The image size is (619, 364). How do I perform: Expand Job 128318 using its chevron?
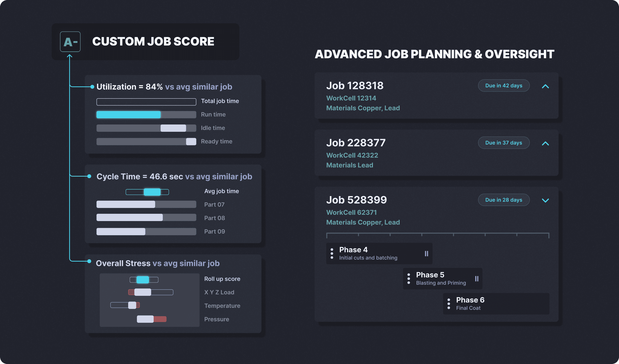(545, 86)
